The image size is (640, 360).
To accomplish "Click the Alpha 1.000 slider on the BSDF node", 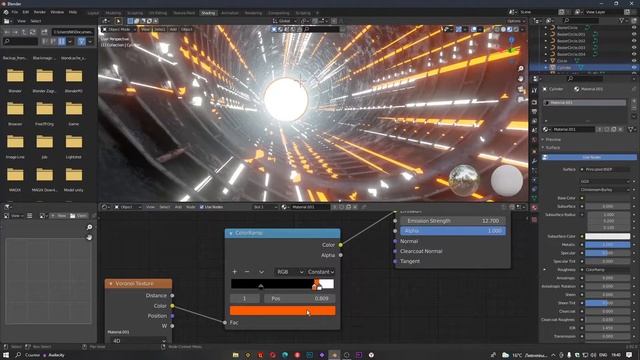I will coord(453,231).
